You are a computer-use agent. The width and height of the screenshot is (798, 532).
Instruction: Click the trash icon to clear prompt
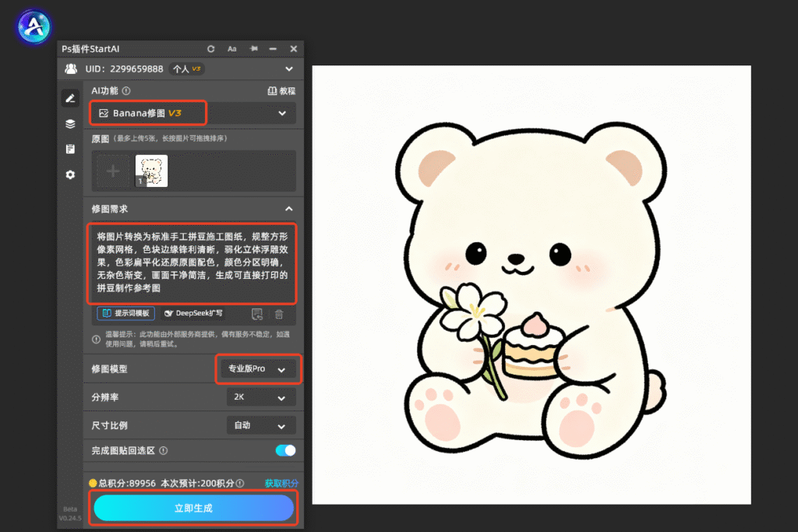pos(279,315)
